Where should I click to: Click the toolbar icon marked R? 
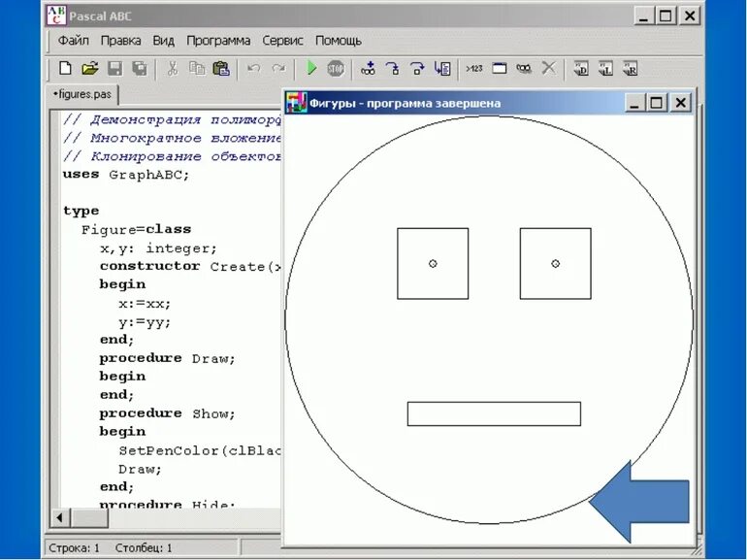pyautogui.click(x=631, y=69)
